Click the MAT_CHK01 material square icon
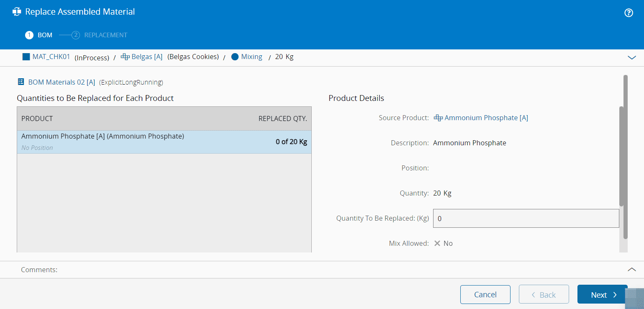 pyautogui.click(x=26, y=57)
